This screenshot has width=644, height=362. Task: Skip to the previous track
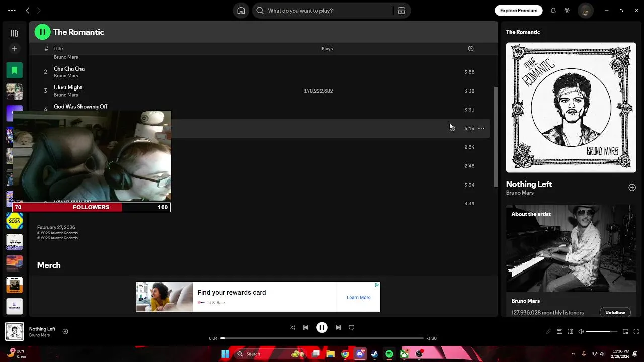(306, 327)
